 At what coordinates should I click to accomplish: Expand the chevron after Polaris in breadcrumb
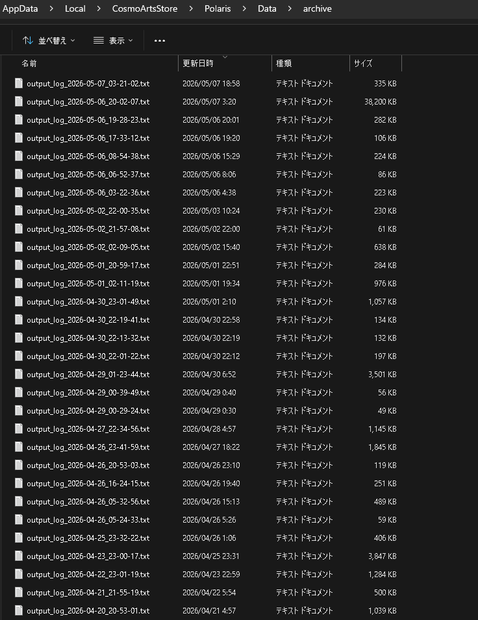pyautogui.click(x=244, y=9)
